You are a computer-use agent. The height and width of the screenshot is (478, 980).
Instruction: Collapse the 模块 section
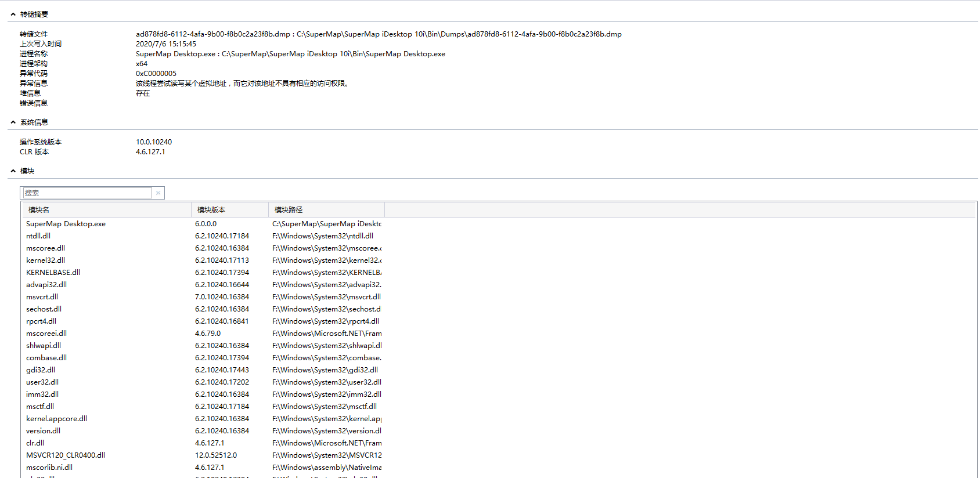[x=13, y=171]
